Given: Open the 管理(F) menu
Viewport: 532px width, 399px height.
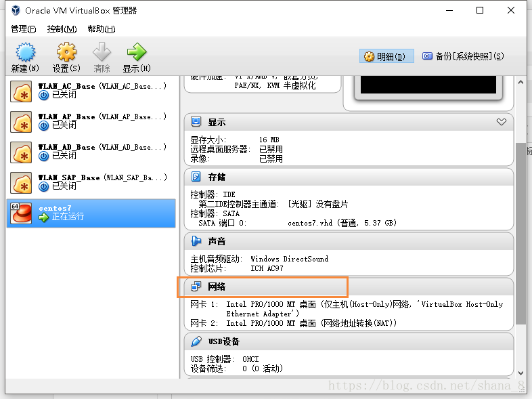Looking at the screenshot, I should click(x=24, y=29).
